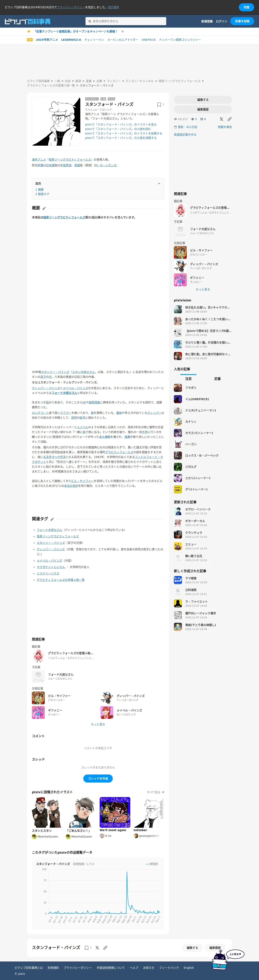
Task: Open the フラダリ thumbnail in popular articles
Action: 178,388
